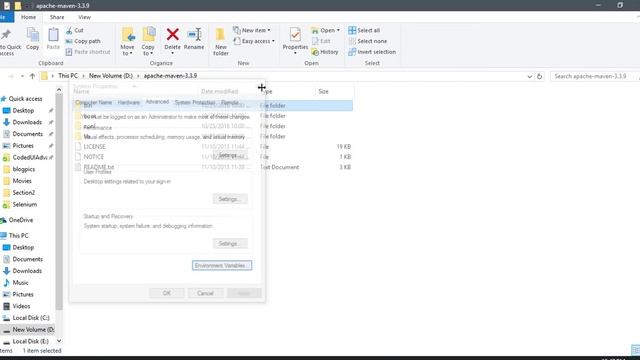Screen dimensions: 640x360
Task: Select This PC in navigation pane
Action: (x=19, y=236)
